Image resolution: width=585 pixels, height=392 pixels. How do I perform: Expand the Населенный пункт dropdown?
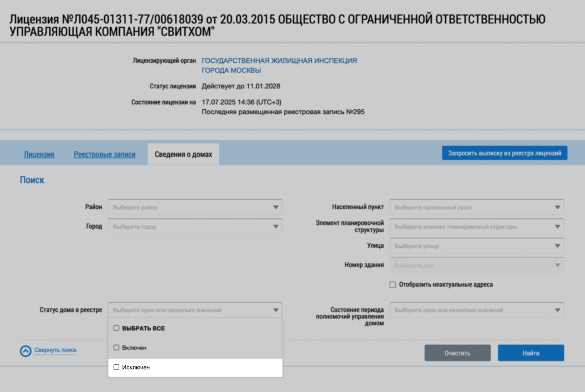click(476, 207)
